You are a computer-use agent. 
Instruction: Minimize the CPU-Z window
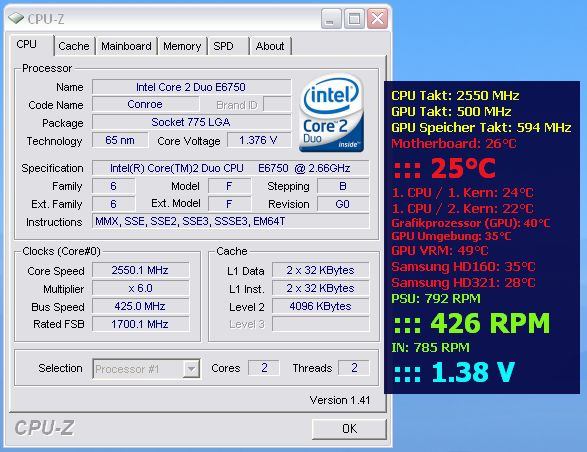[x=331, y=19]
